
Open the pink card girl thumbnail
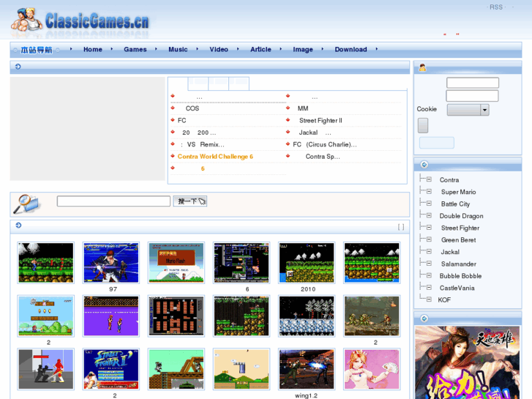[x=372, y=369]
